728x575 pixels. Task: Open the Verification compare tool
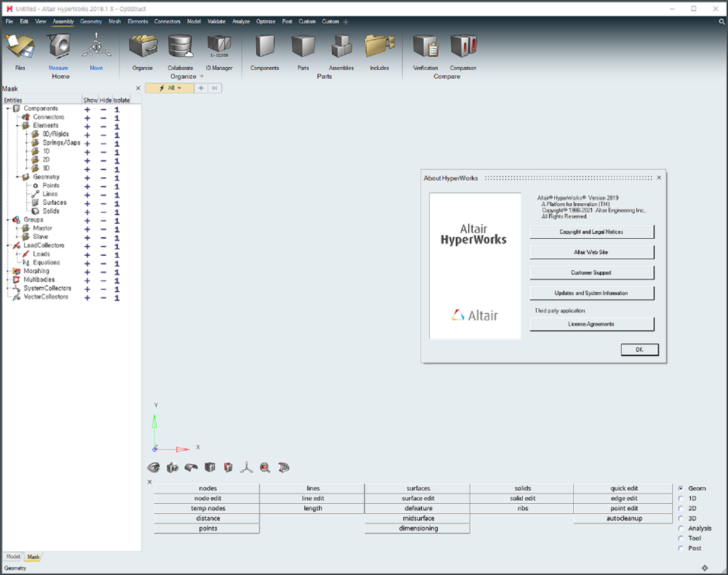pos(426,52)
